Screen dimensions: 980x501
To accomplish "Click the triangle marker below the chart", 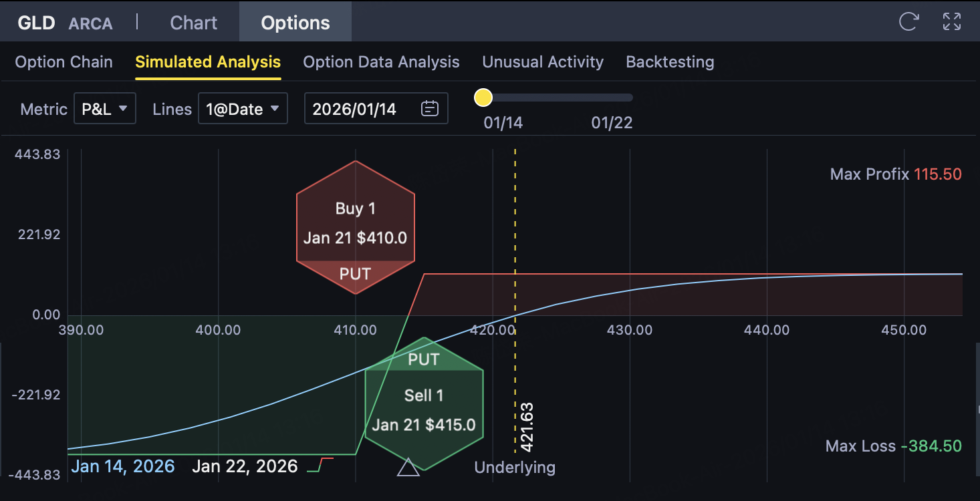I will 408,467.
